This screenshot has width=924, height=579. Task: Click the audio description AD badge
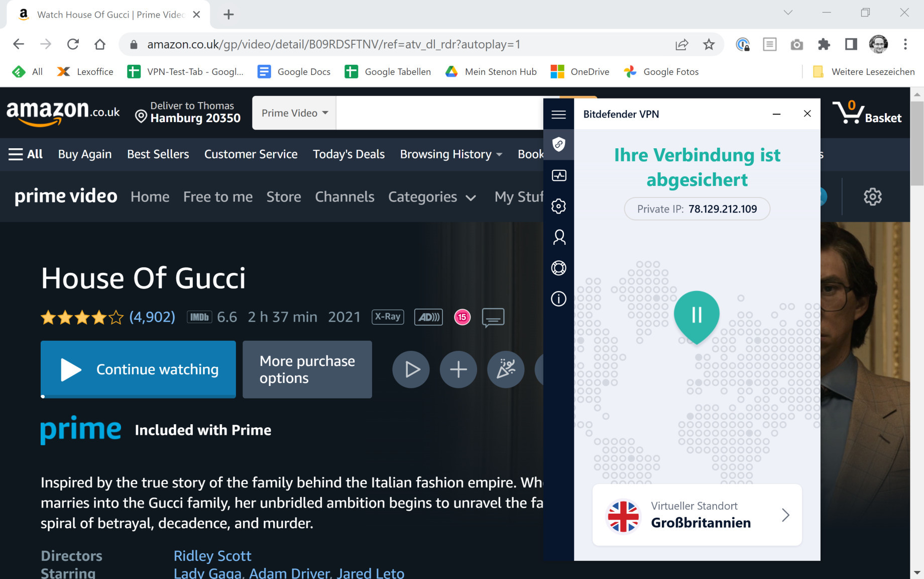428,317
